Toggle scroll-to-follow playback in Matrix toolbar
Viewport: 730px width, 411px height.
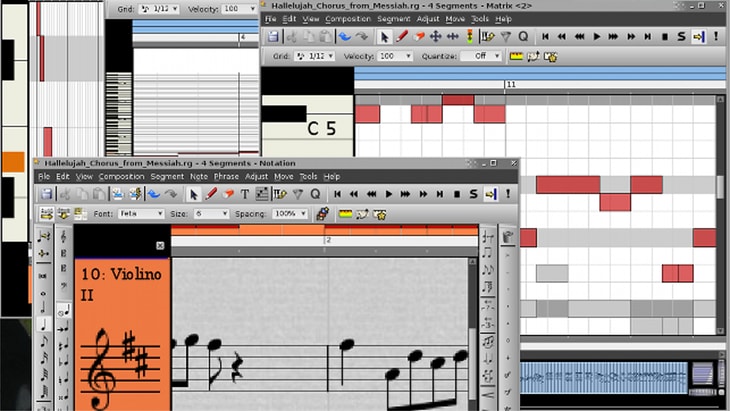(698, 37)
